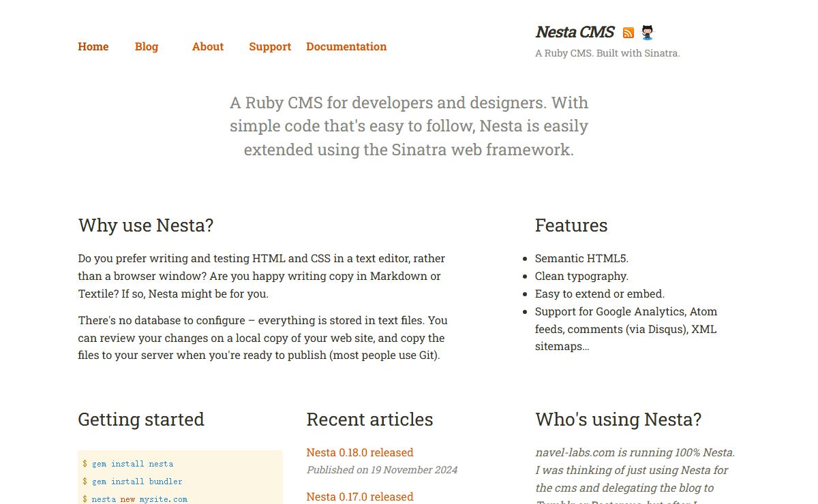Click the 'gem install bundler' command
818x504 pixels.
(x=137, y=482)
